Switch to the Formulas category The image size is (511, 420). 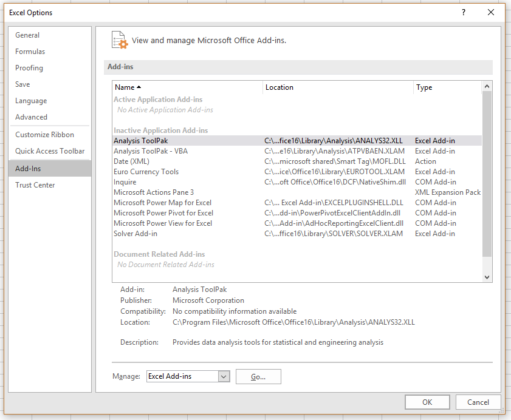pyautogui.click(x=30, y=52)
